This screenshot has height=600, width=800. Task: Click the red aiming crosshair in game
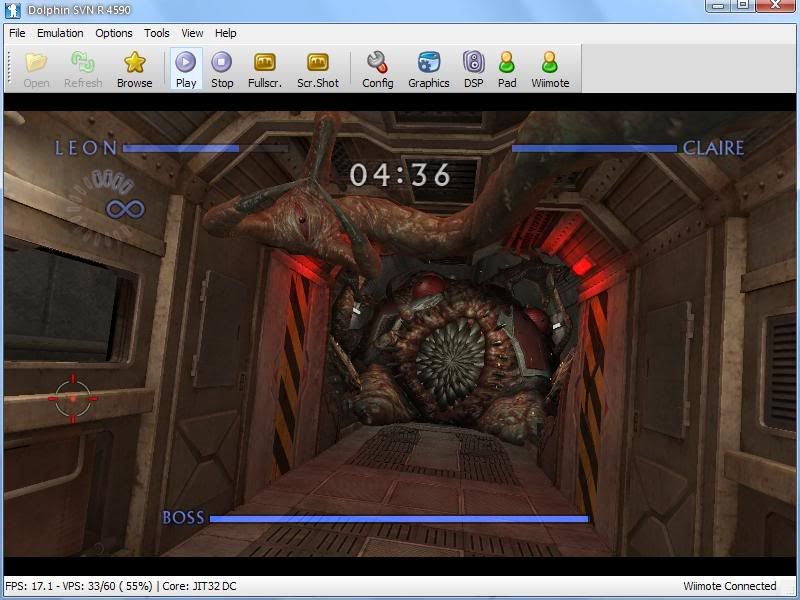point(73,398)
